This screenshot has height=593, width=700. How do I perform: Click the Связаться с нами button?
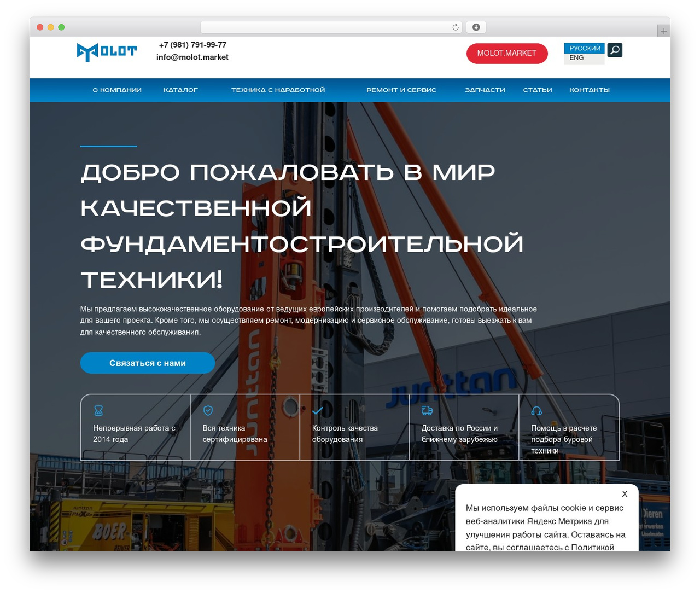pos(148,363)
